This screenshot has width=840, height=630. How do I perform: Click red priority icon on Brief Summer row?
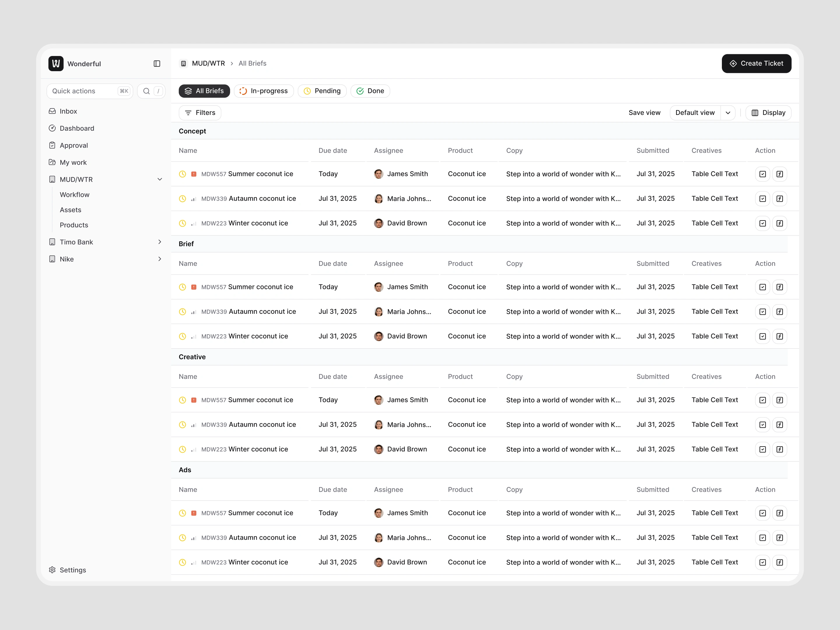pyautogui.click(x=194, y=287)
